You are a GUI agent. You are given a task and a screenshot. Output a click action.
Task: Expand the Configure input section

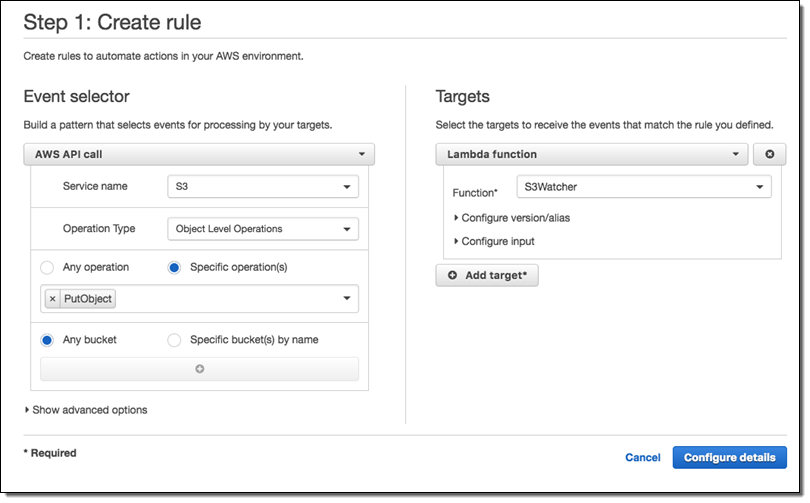(x=495, y=241)
